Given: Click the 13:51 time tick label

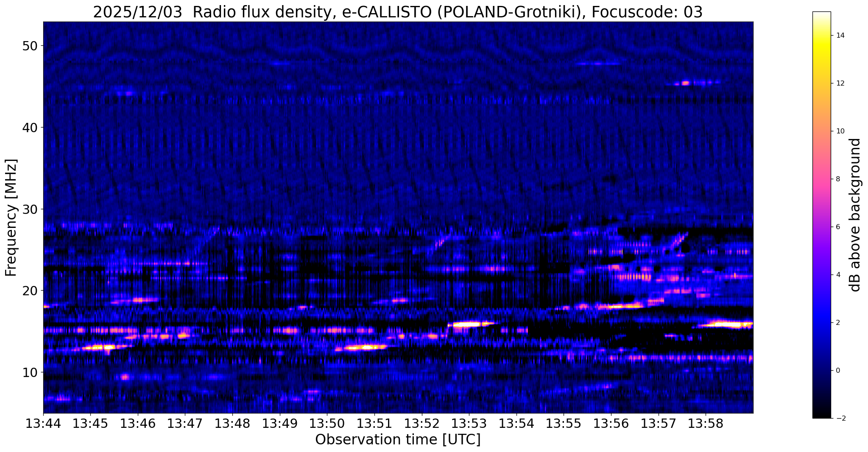Looking at the screenshot, I should (x=374, y=424).
